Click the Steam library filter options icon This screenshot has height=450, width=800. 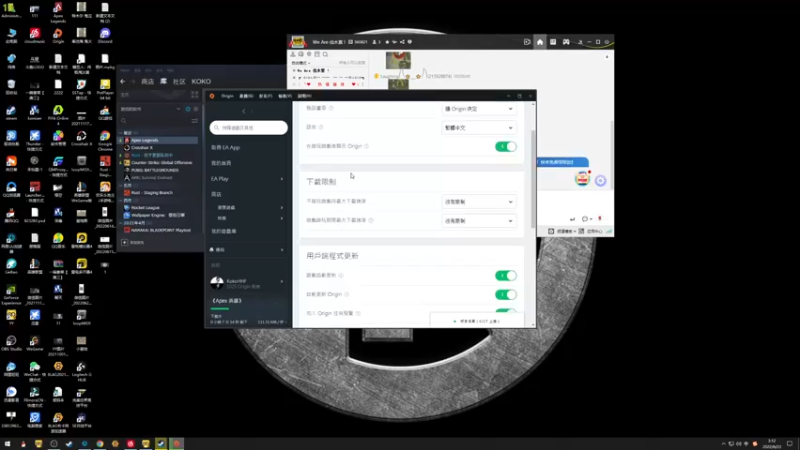coord(194,121)
